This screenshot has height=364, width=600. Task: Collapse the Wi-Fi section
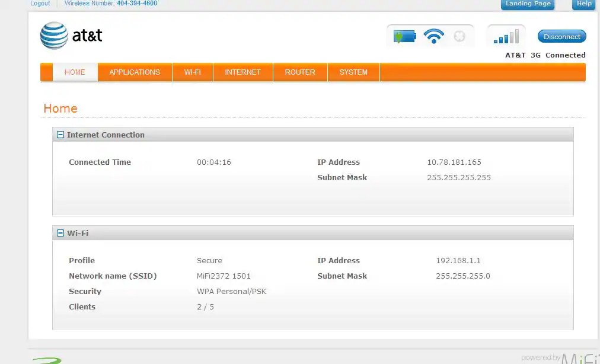click(x=60, y=233)
